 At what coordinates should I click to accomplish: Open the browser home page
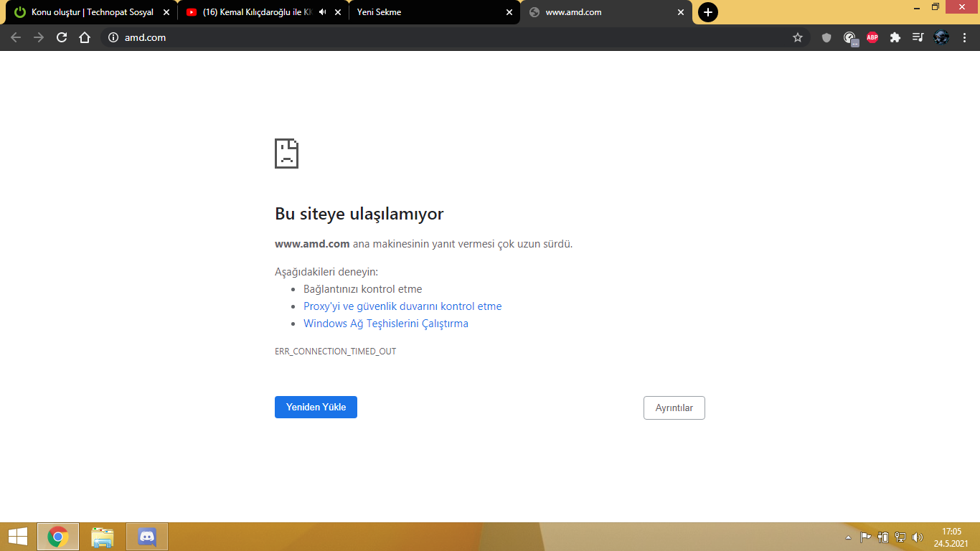pyautogui.click(x=85, y=37)
